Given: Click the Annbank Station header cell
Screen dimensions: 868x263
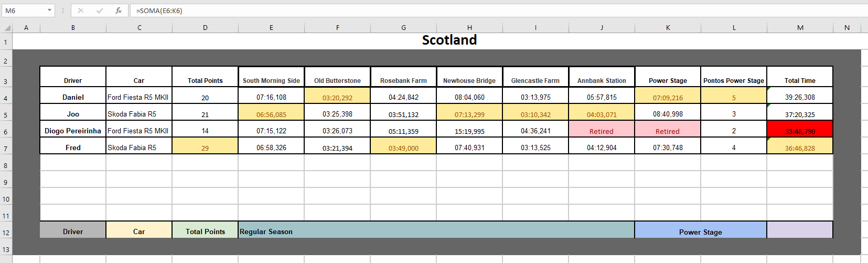Looking at the screenshot, I should pyautogui.click(x=602, y=77).
